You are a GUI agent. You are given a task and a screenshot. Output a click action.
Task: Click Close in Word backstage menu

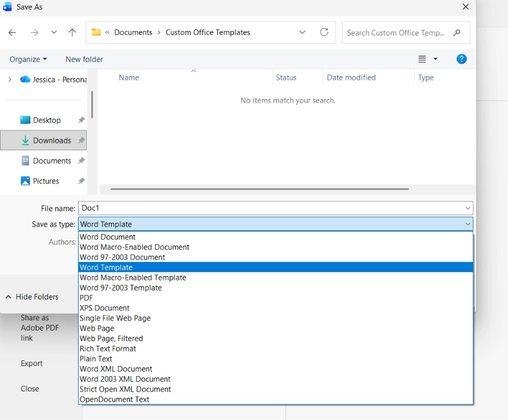click(x=30, y=388)
